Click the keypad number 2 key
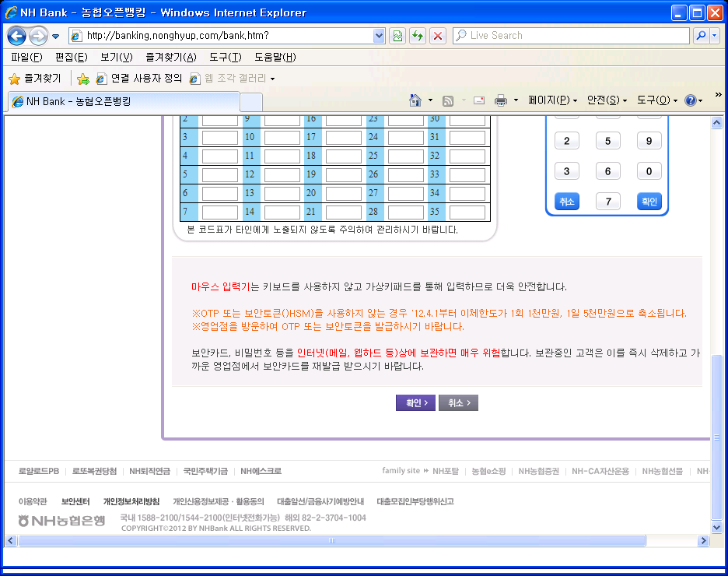 (566, 141)
